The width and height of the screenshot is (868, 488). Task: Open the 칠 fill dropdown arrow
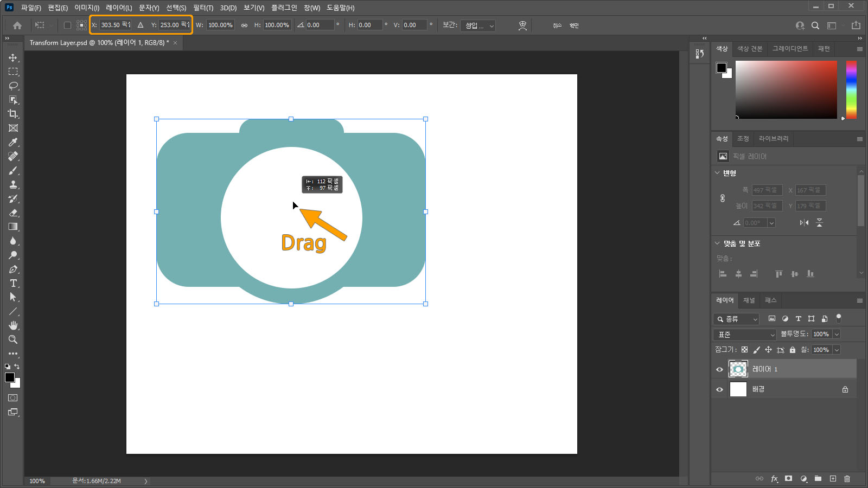click(x=837, y=350)
